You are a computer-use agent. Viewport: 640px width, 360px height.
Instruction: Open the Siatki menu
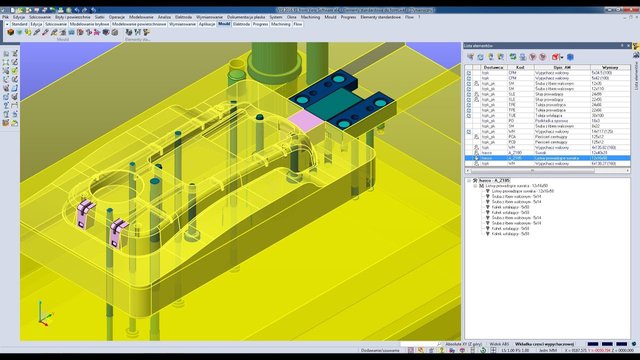pos(99,17)
